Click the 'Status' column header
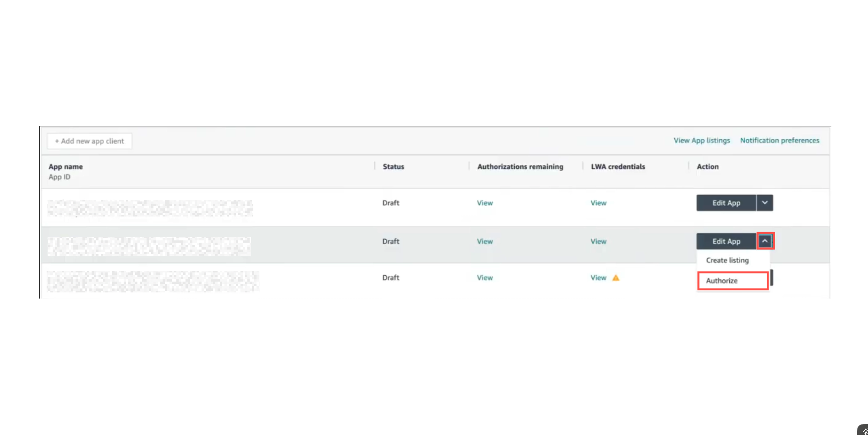 click(x=393, y=167)
